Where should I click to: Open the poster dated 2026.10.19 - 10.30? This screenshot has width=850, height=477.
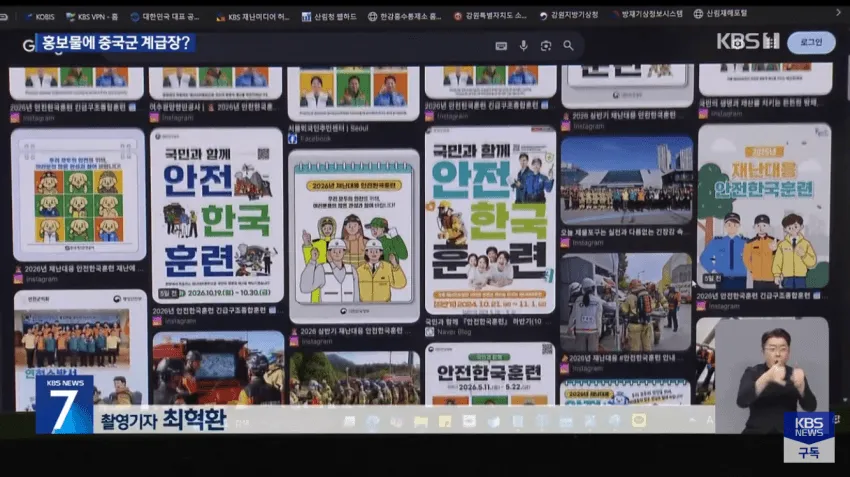coord(217,216)
